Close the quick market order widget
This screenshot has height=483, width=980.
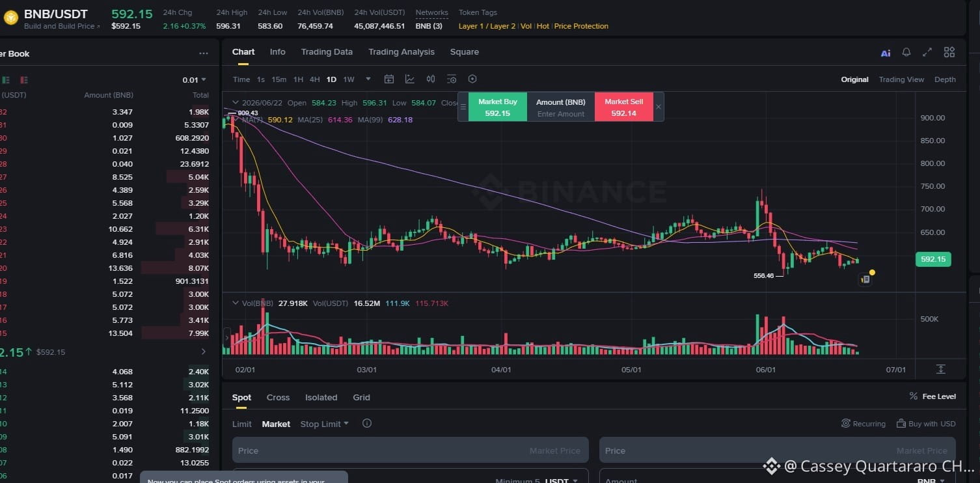[659, 107]
